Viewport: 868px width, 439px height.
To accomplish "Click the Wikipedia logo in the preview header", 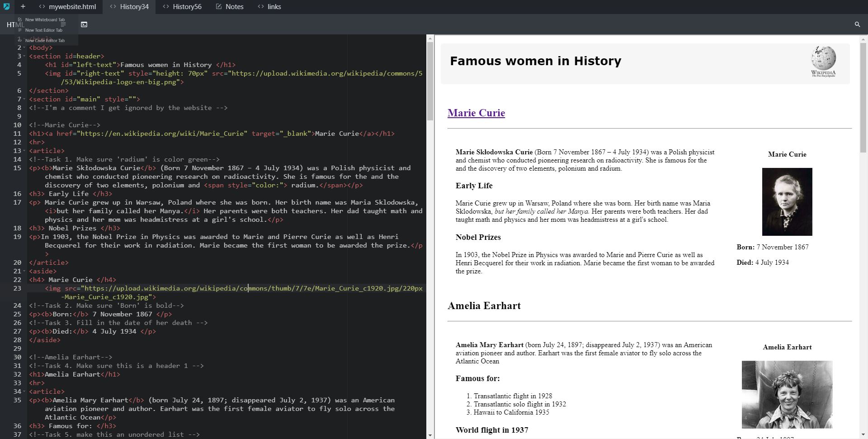I will 823,62.
